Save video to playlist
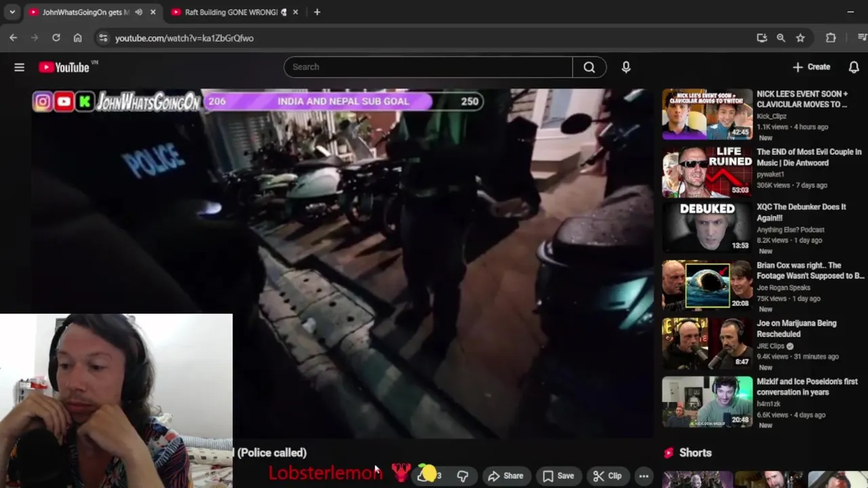868x488 pixels. (558, 476)
